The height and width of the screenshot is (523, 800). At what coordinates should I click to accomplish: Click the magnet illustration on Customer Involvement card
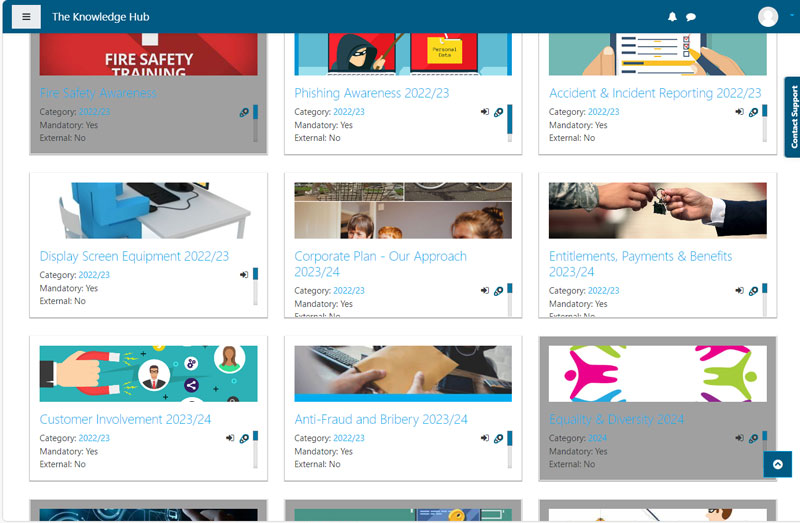click(x=148, y=374)
